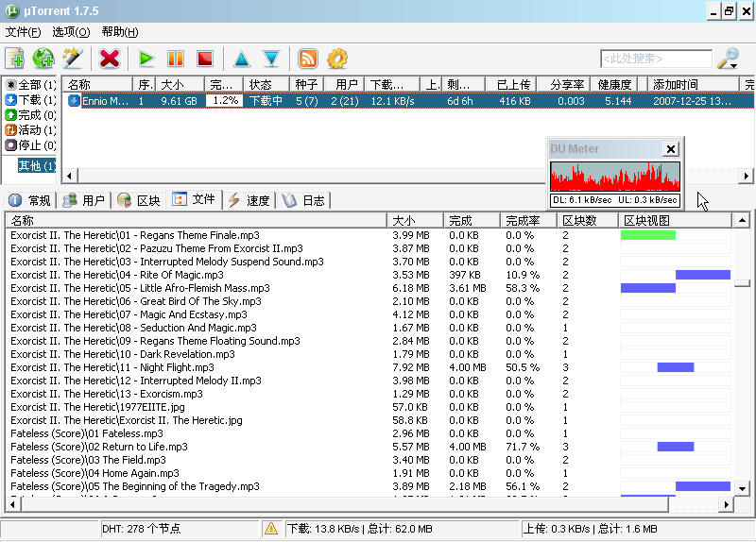756x542 pixels.
Task: Click the green Start Torrent icon
Action: point(146,59)
